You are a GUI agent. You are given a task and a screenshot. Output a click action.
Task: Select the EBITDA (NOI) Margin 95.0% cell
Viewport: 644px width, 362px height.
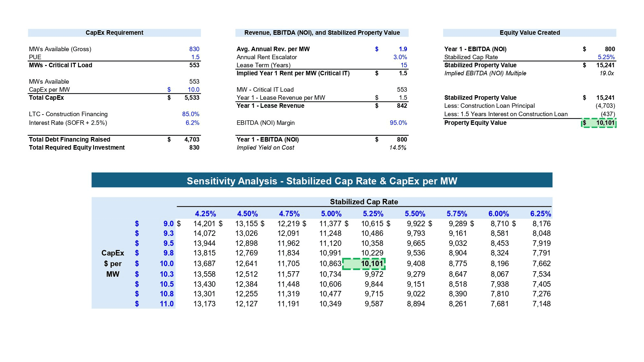[x=398, y=123]
